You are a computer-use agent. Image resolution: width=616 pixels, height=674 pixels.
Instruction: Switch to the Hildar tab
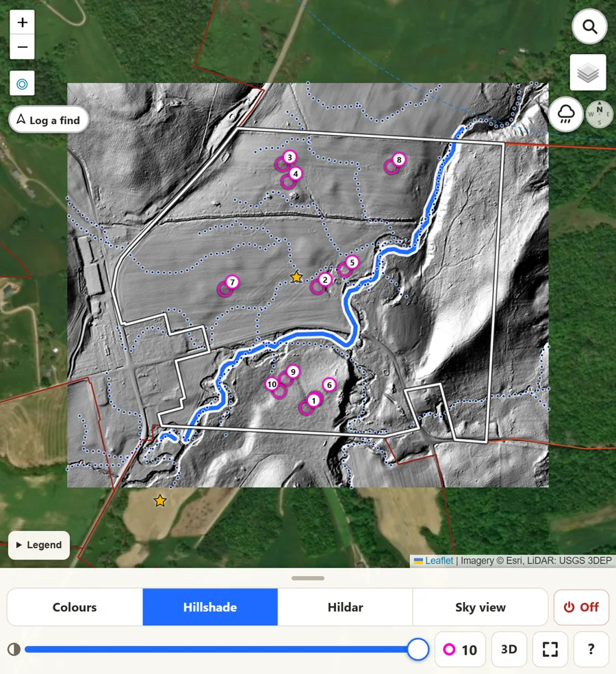pos(346,607)
